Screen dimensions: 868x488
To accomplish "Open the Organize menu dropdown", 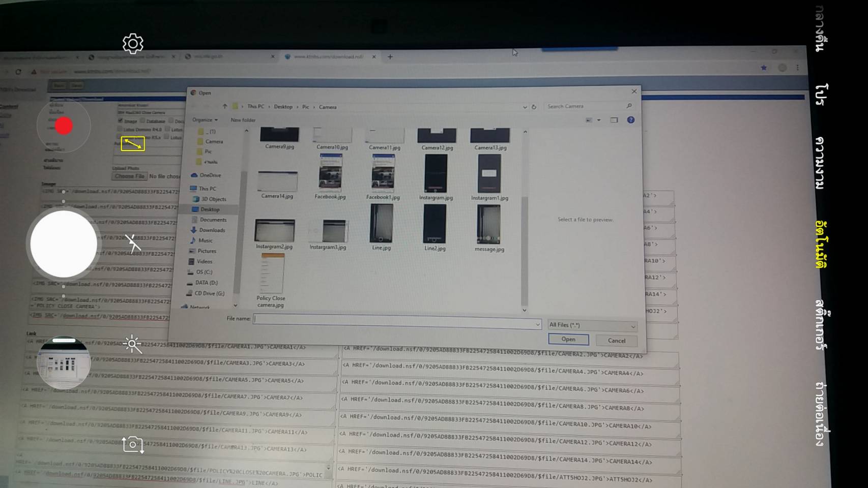I will pyautogui.click(x=205, y=120).
